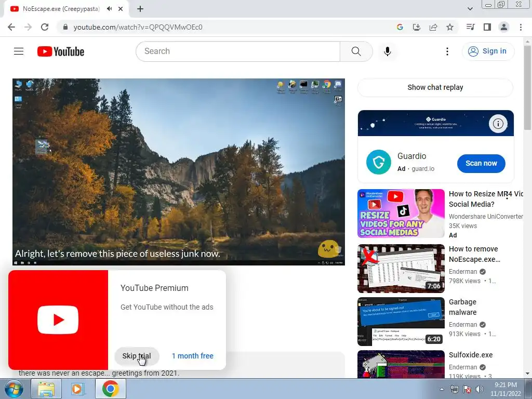Focus the YouTube search box

pos(238,51)
